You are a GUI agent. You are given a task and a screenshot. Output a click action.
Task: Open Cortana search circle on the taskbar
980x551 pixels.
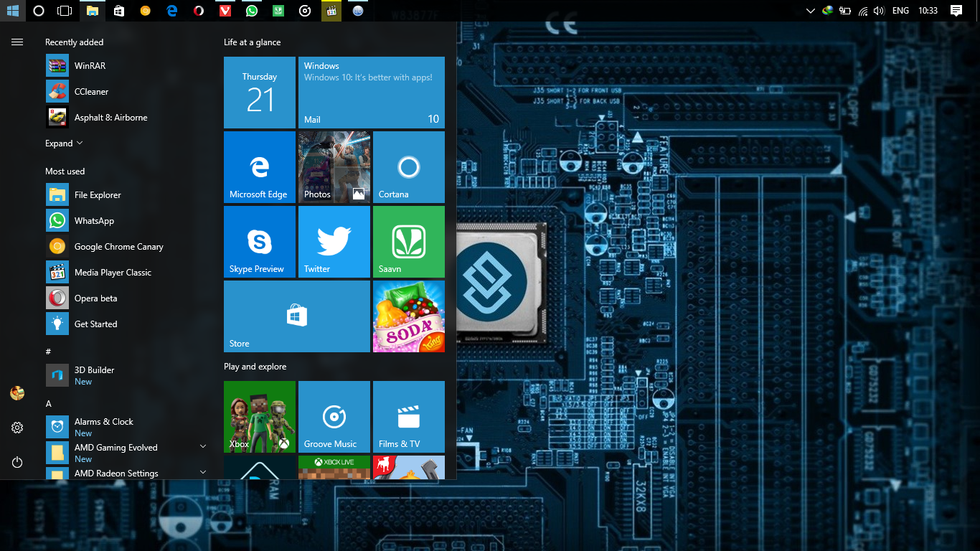[39, 11]
